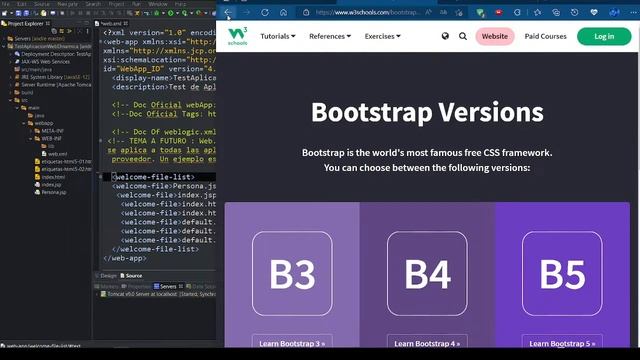Switch to the Design editor tab
This screenshot has width=640, height=360.
(106, 276)
